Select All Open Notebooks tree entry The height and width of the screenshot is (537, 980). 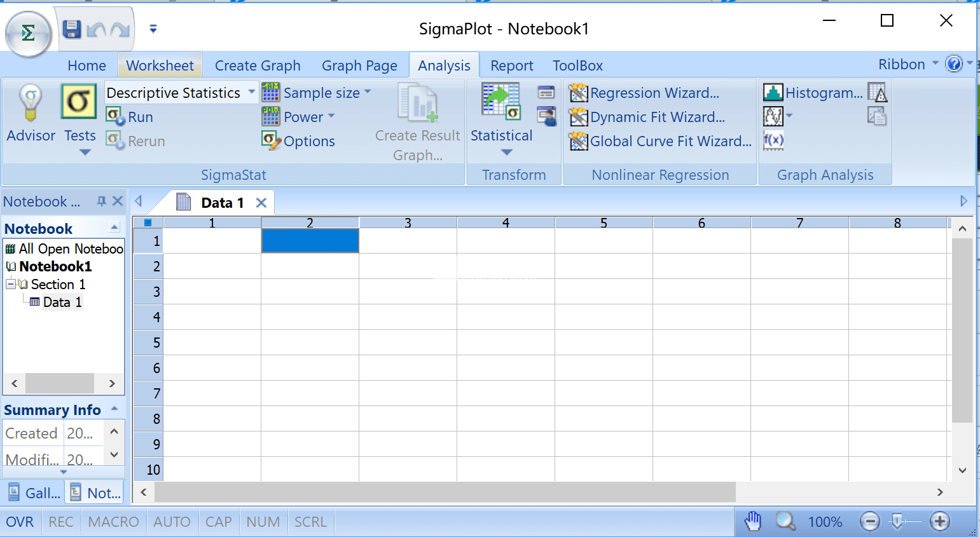click(x=71, y=248)
